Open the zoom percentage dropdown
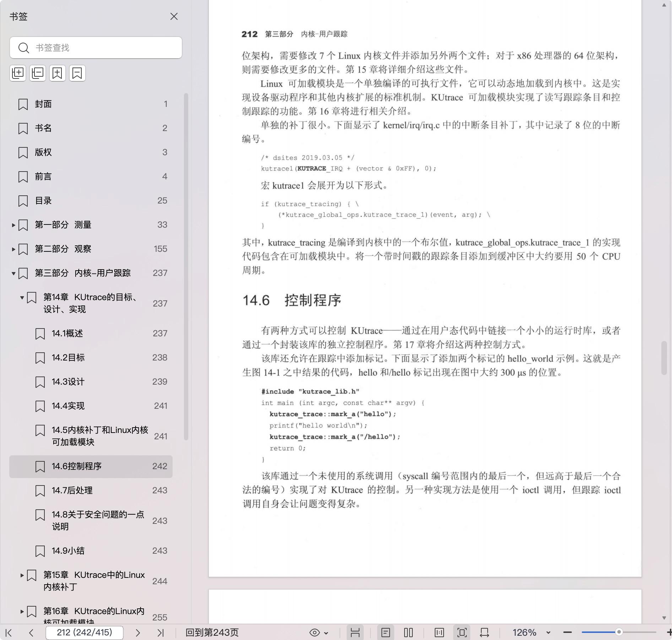Image resolution: width=672 pixels, height=640 pixels. (x=548, y=633)
